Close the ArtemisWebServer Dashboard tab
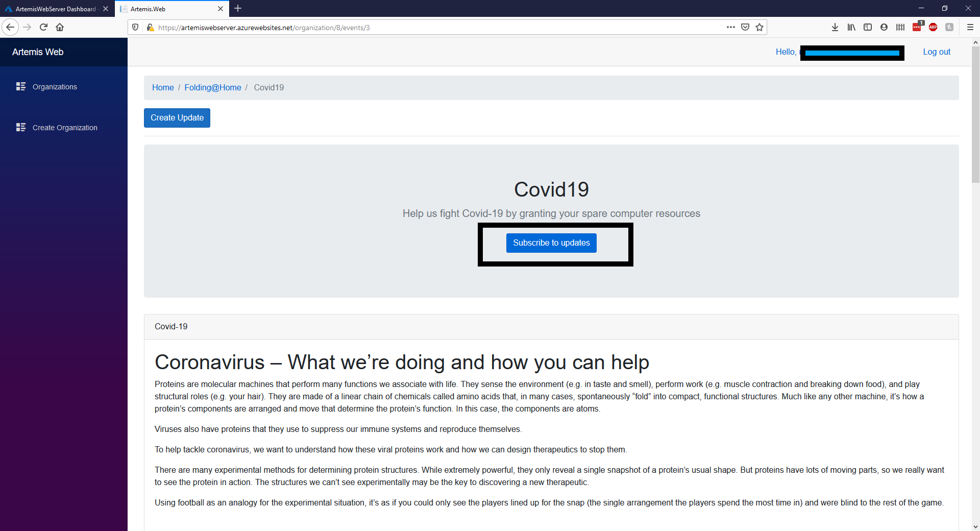 [106, 9]
